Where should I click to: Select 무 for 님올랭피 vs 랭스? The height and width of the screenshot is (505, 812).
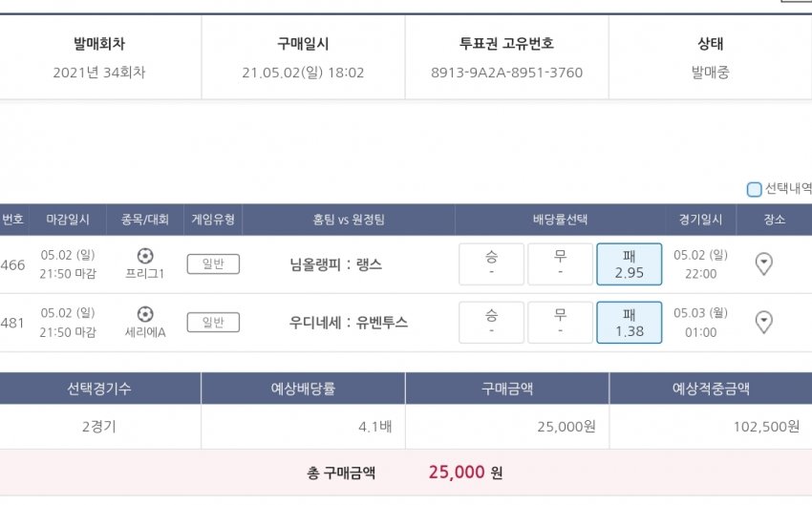560,264
